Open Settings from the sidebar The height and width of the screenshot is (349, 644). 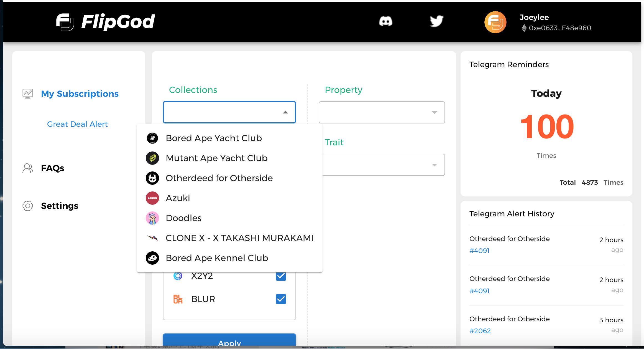click(x=60, y=206)
